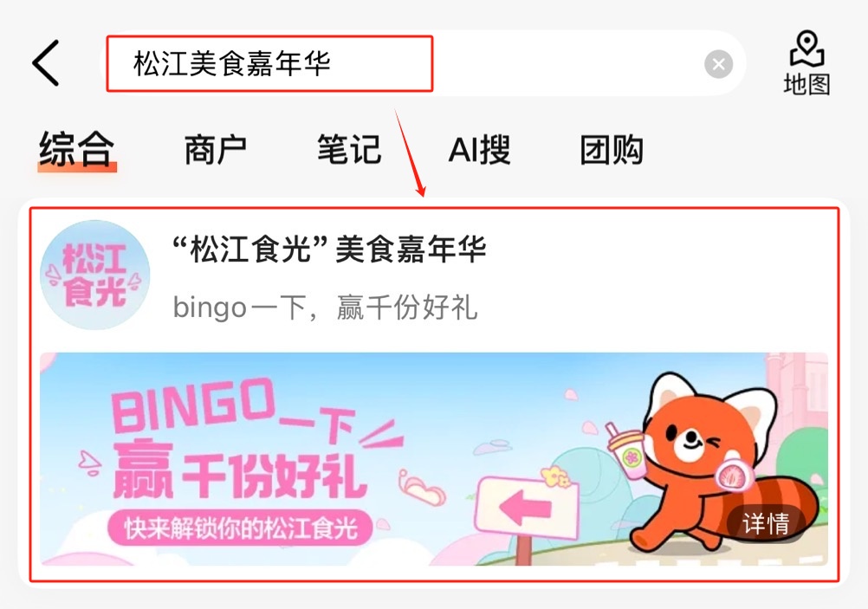Tap the 快来解锁你的松江食光 pill on banner
The width and height of the screenshot is (868, 609).
tap(240, 528)
